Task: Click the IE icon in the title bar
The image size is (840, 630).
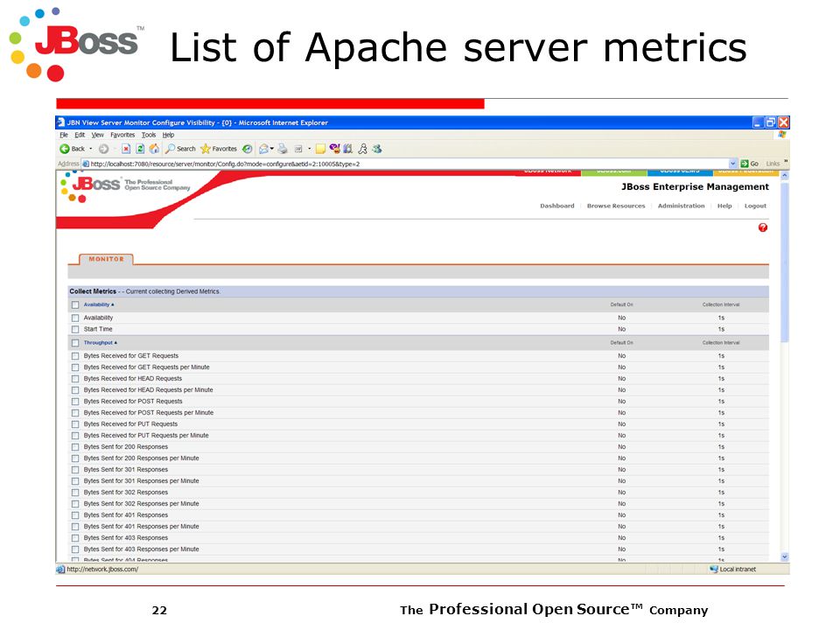Action: coord(61,122)
